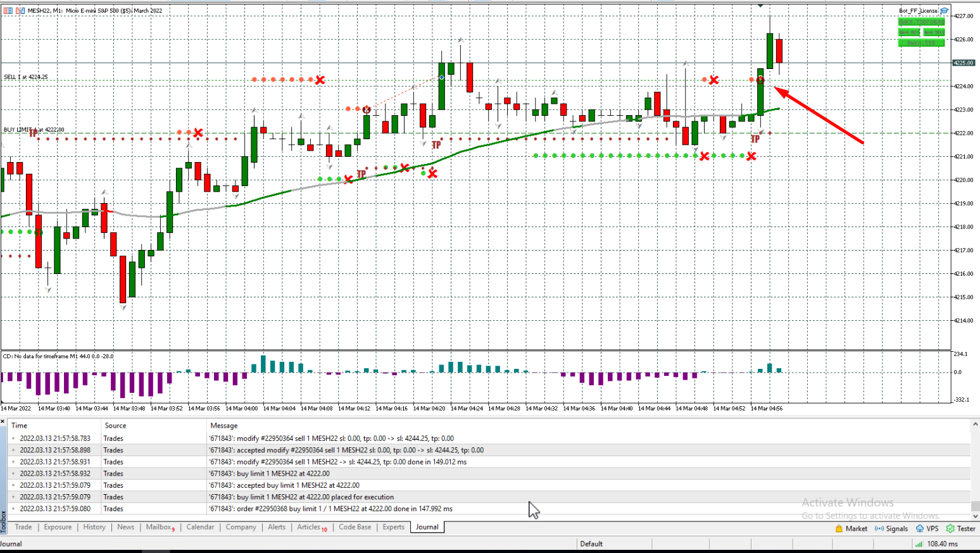The image size is (980, 553).
Task: Select the 'accepted modify #22950364' journal message
Action: [346, 450]
